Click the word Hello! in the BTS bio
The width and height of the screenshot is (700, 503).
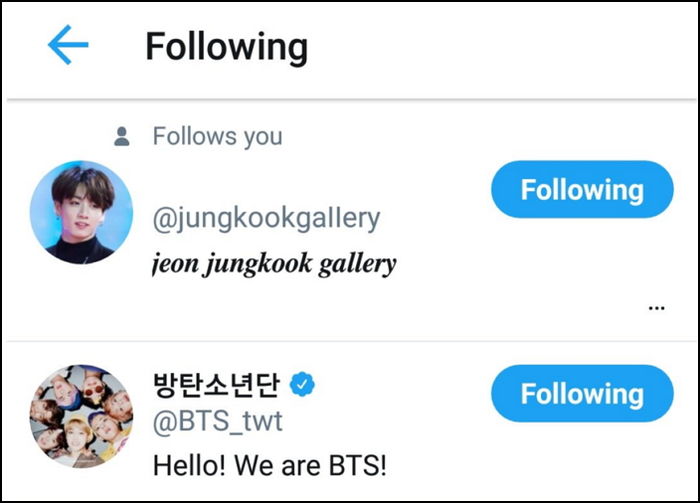point(187,465)
